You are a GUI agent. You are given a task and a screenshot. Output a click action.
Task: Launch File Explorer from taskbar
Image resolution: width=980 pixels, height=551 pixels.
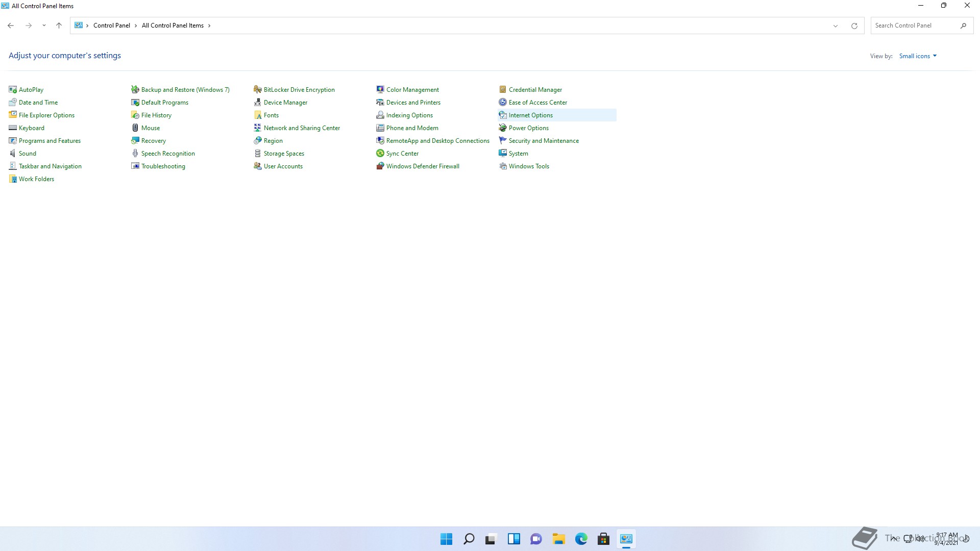pyautogui.click(x=558, y=539)
